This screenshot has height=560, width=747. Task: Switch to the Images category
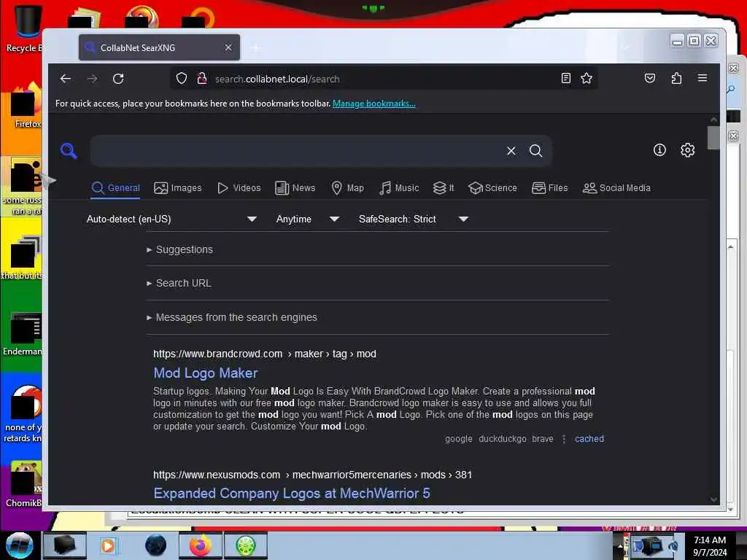point(178,188)
